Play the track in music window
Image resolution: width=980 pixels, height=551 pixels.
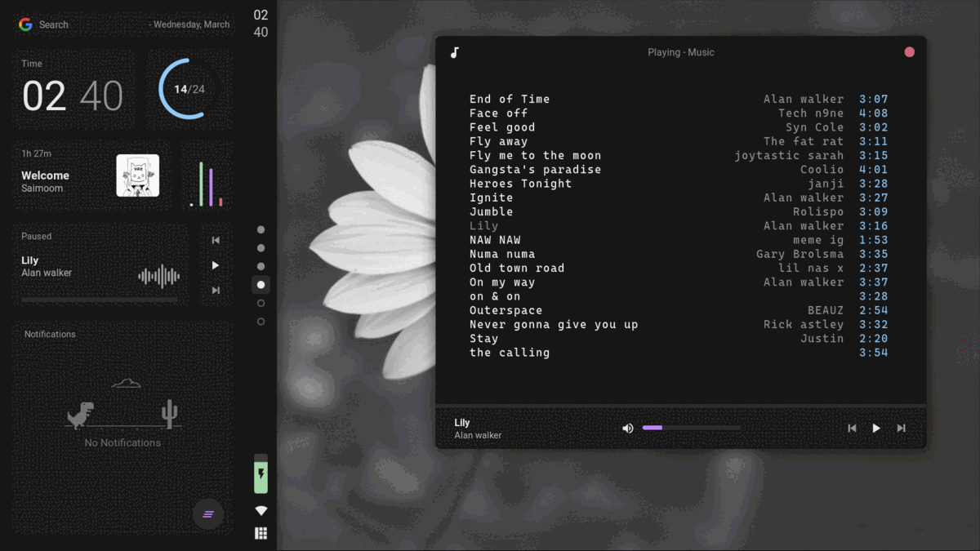click(876, 428)
